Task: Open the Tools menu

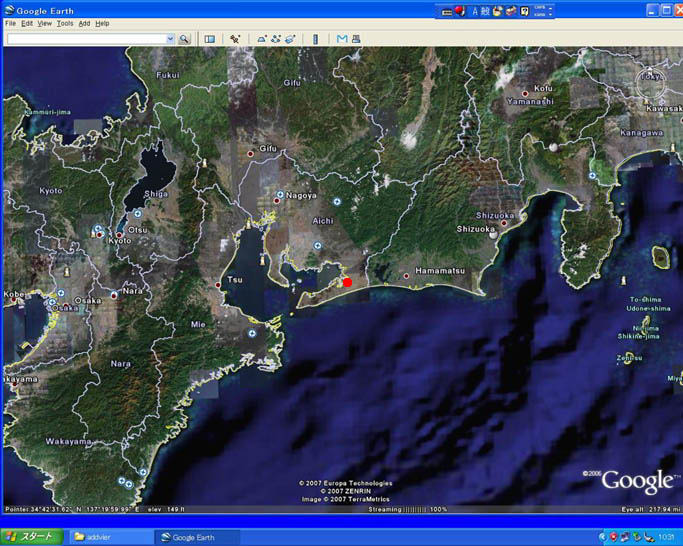Action: click(65, 24)
